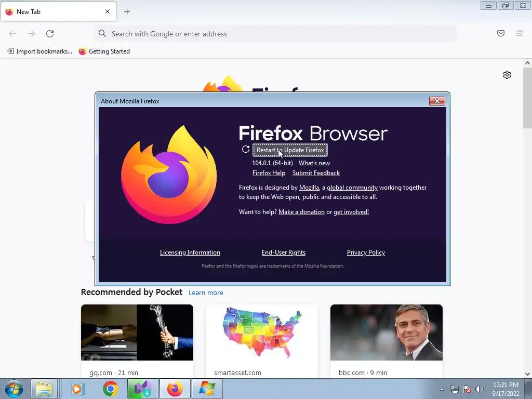
Task: Click the get involved! link
Action: (x=351, y=212)
